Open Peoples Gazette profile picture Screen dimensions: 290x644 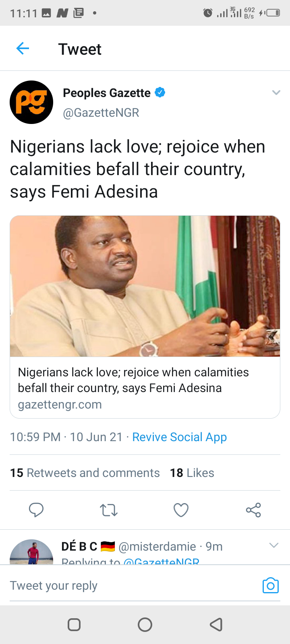point(31,102)
